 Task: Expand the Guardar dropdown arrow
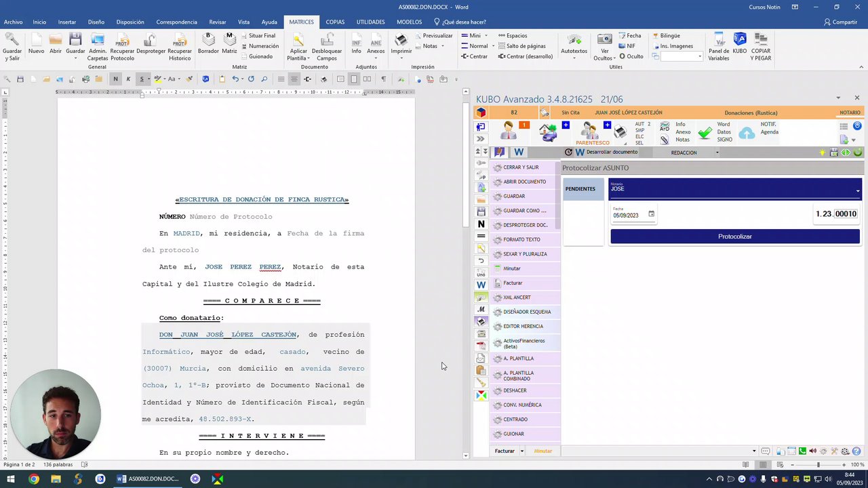click(x=75, y=58)
